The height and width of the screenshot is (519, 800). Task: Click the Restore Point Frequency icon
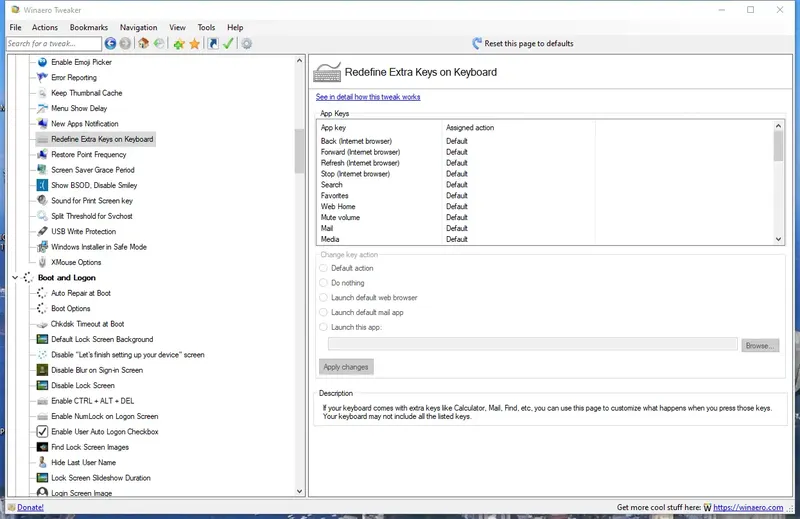[42, 154]
